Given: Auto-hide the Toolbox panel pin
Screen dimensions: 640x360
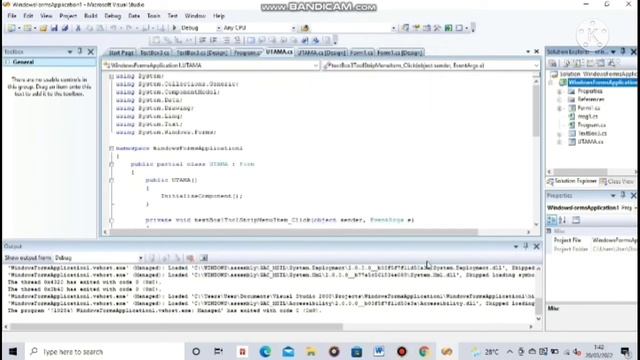Looking at the screenshot, I should [80, 51].
